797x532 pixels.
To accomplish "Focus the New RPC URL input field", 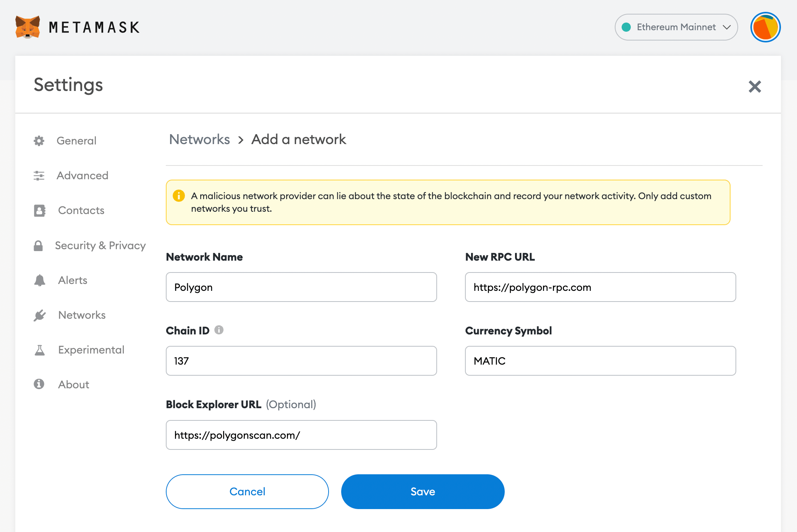I will 601,287.
